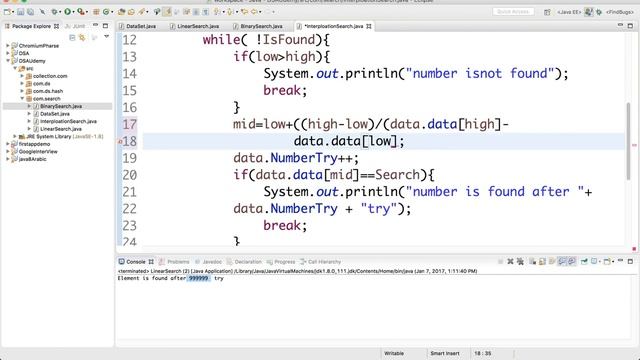Click the Debug bug icon
Screen dimensions: 640x360
point(54,12)
